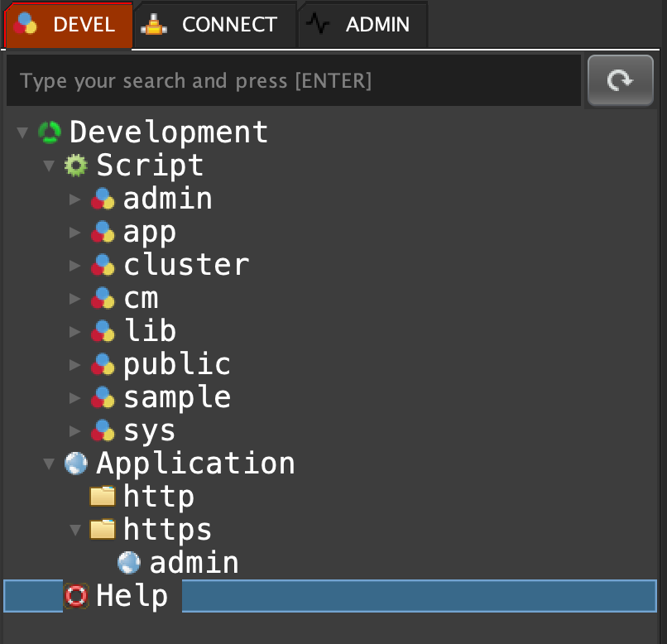Viewport: 667px width, 644px height.
Task: Open the ADMIN tab
Action: (362, 25)
